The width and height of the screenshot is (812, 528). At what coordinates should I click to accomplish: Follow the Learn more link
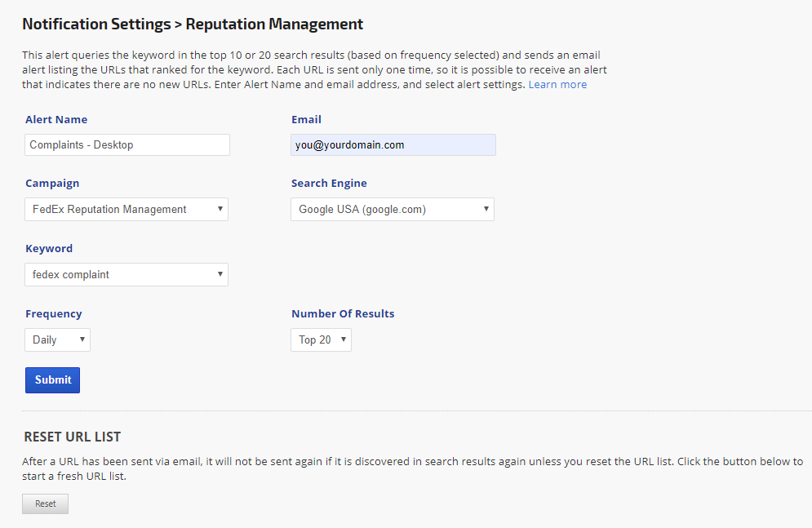(557, 84)
